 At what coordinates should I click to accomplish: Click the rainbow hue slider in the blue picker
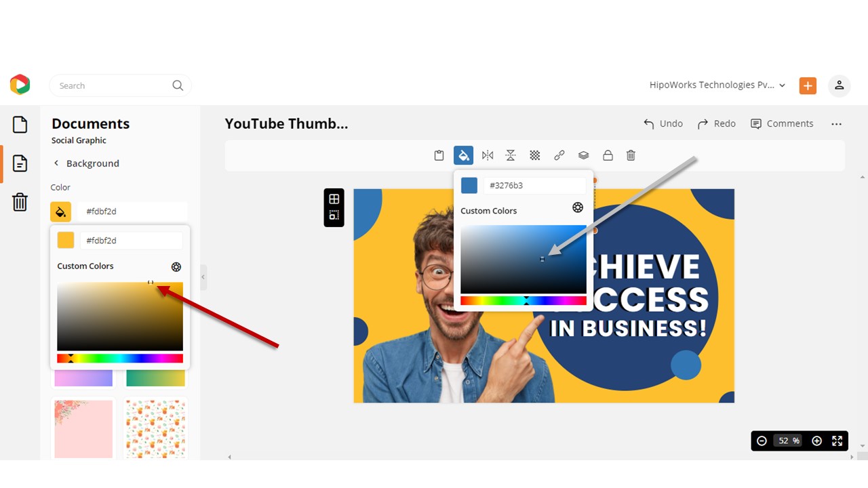(x=523, y=300)
